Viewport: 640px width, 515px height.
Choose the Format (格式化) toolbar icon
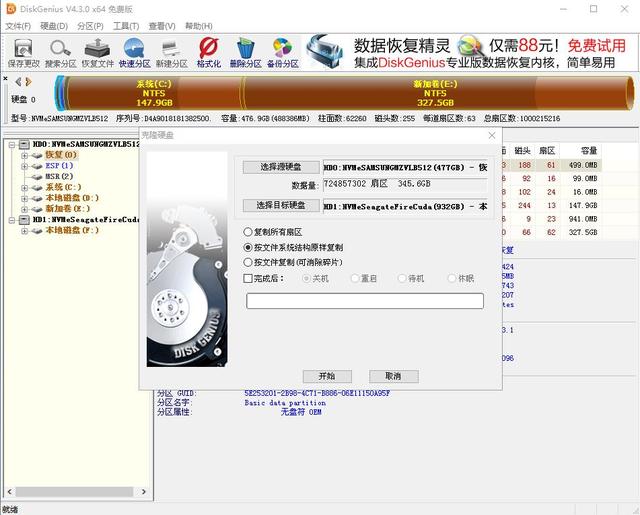click(209, 53)
